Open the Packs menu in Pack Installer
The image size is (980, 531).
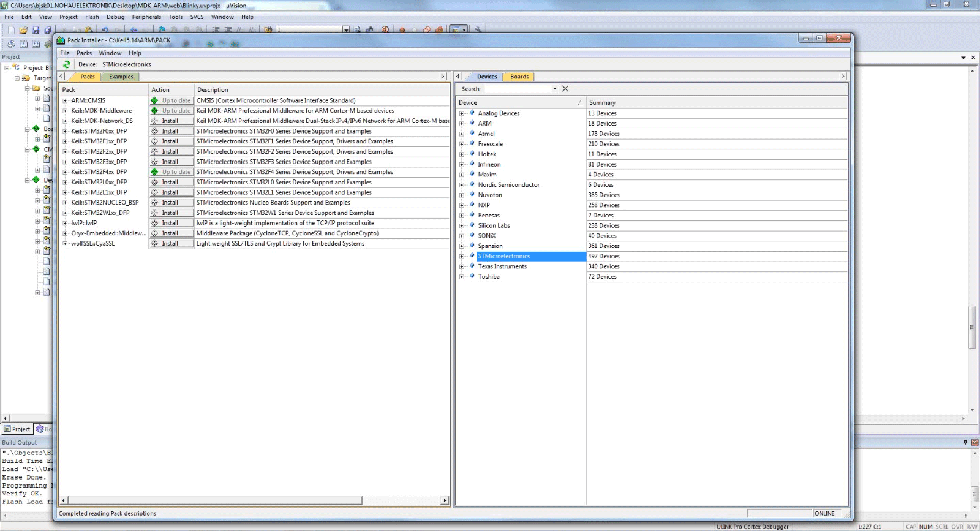[84, 53]
